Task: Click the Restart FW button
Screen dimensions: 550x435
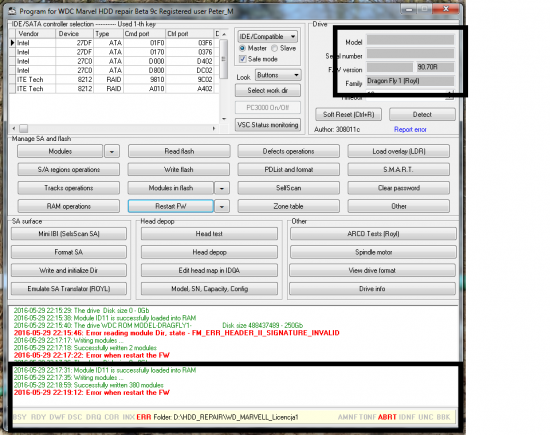Action: (x=171, y=207)
